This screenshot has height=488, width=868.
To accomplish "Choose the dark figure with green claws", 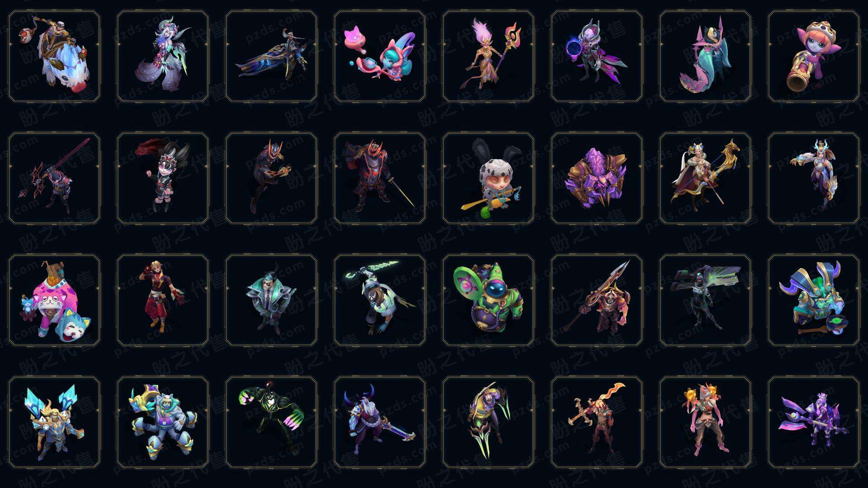I will pyautogui.click(x=271, y=422).
